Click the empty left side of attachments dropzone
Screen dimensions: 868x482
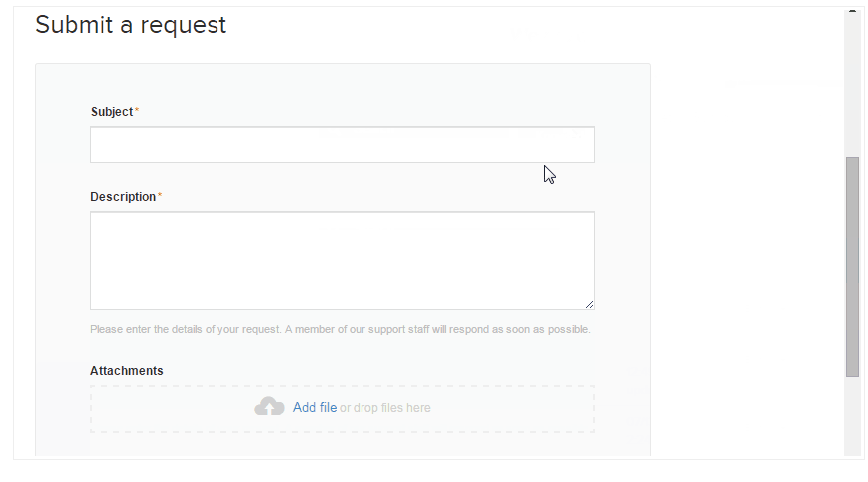[x=166, y=408]
